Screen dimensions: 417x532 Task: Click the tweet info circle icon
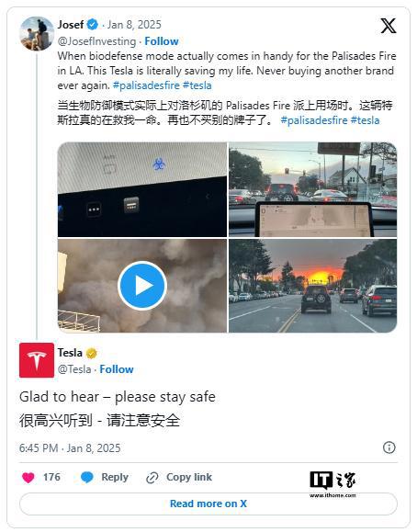tap(389, 447)
